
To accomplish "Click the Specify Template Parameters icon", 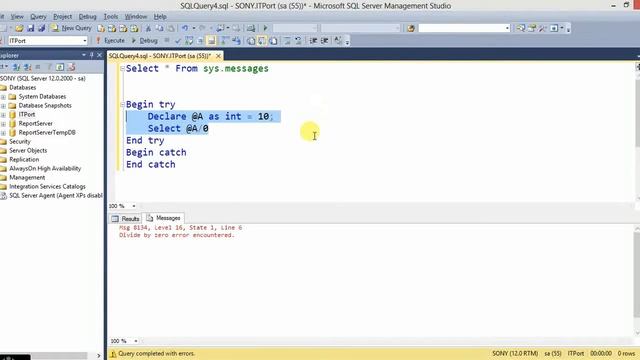I will coord(338,40).
